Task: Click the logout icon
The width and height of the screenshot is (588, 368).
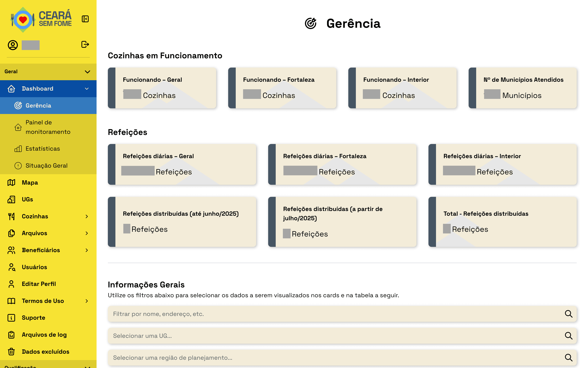Action: [x=85, y=44]
